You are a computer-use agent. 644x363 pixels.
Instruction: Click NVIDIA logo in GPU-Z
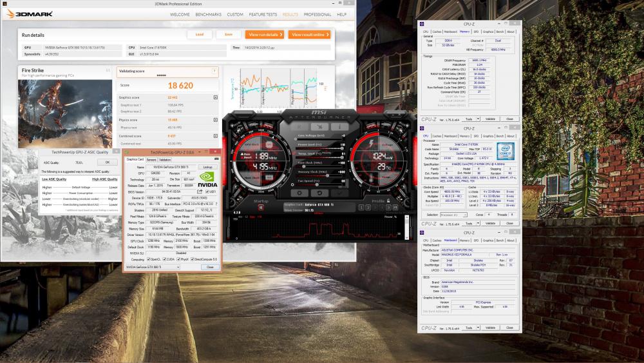click(x=207, y=179)
